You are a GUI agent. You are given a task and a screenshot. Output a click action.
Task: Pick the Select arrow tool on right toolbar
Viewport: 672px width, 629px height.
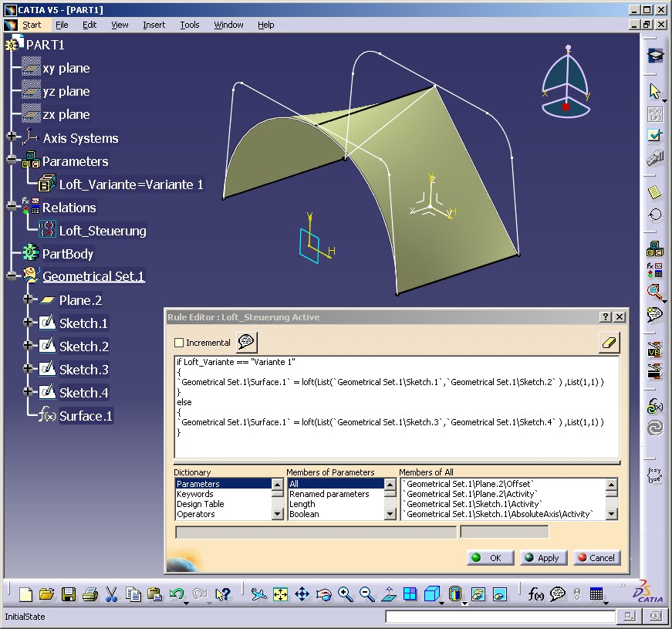pyautogui.click(x=655, y=91)
